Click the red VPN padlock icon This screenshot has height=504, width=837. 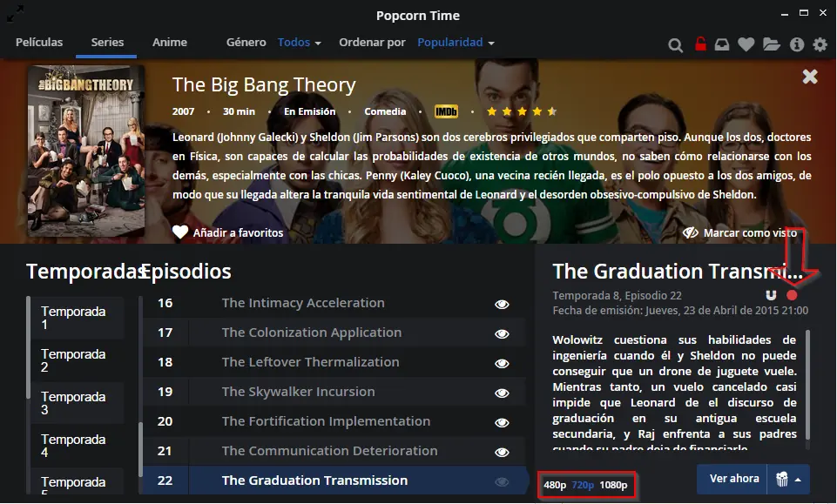pyautogui.click(x=700, y=44)
